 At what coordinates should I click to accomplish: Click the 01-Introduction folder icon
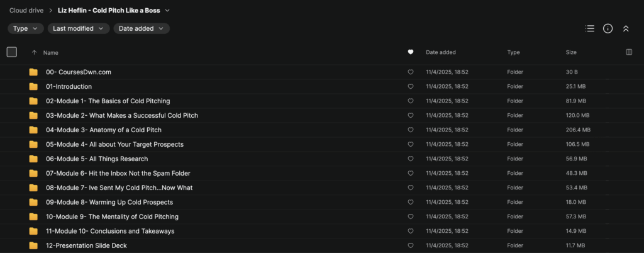click(x=33, y=87)
